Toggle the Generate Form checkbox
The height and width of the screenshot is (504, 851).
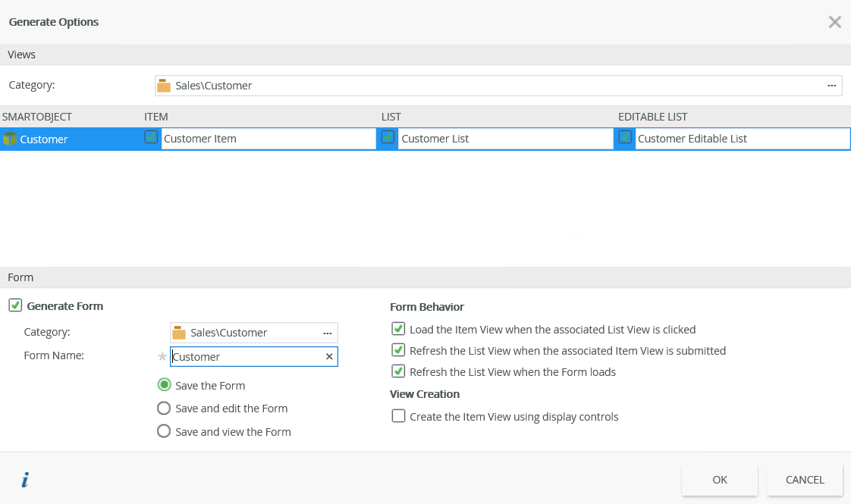tap(15, 305)
